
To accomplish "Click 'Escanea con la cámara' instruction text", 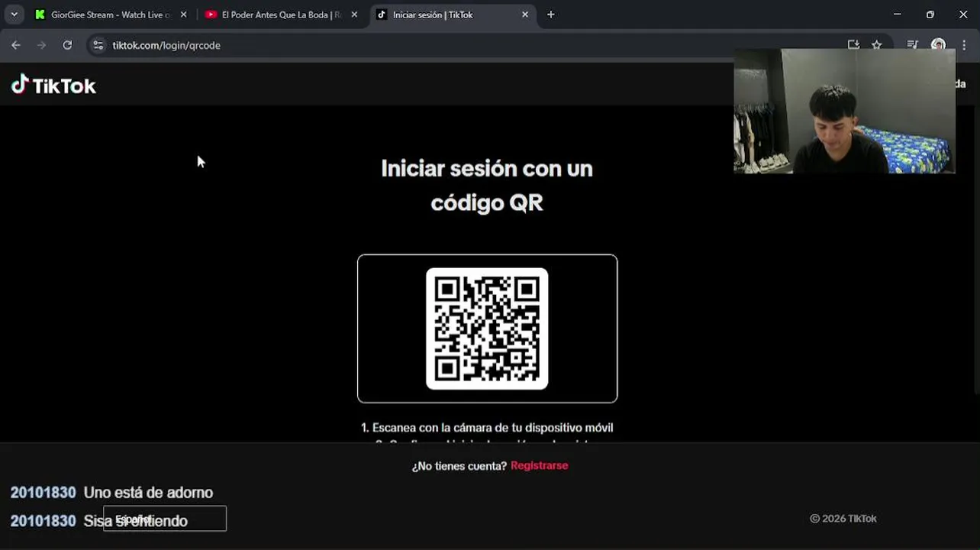I will tap(487, 428).
